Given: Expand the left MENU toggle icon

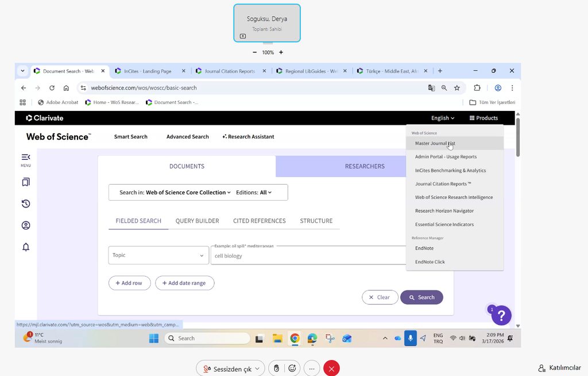Looking at the screenshot, I should click(26, 157).
